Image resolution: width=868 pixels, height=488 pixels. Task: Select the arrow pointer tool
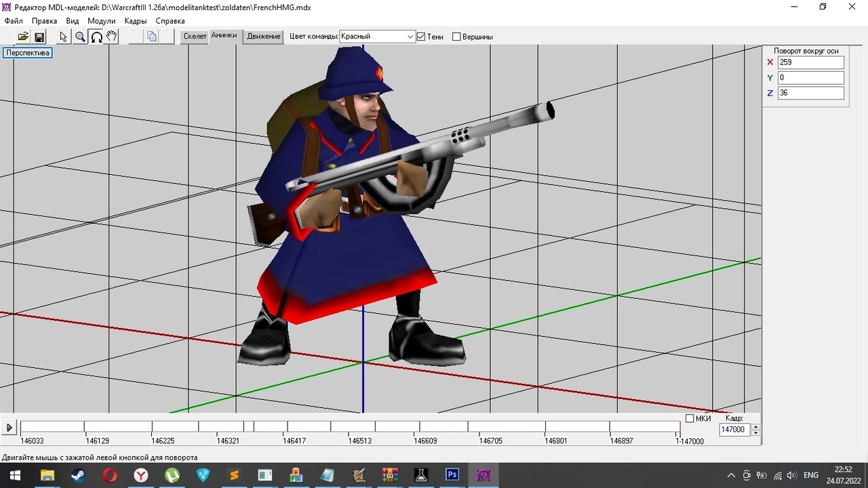[64, 37]
